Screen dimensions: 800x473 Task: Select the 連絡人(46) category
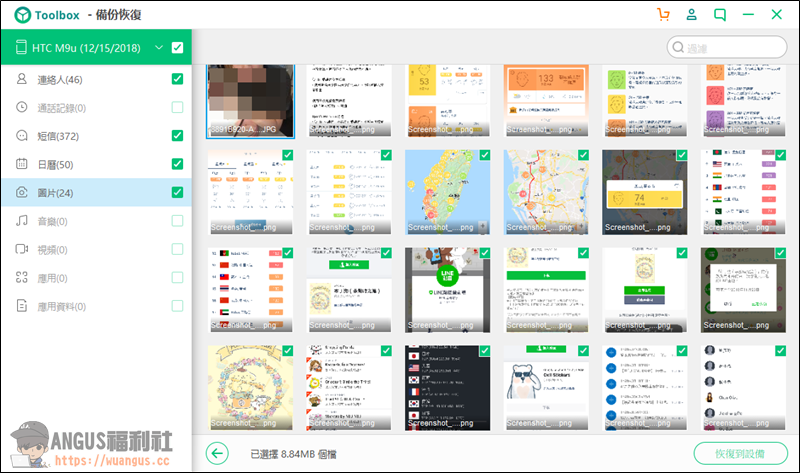[96, 79]
